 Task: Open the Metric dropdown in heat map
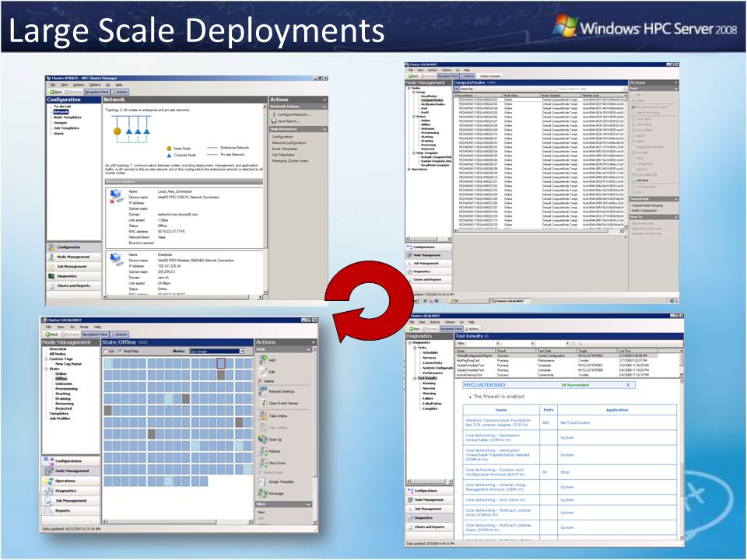pyautogui.click(x=242, y=352)
